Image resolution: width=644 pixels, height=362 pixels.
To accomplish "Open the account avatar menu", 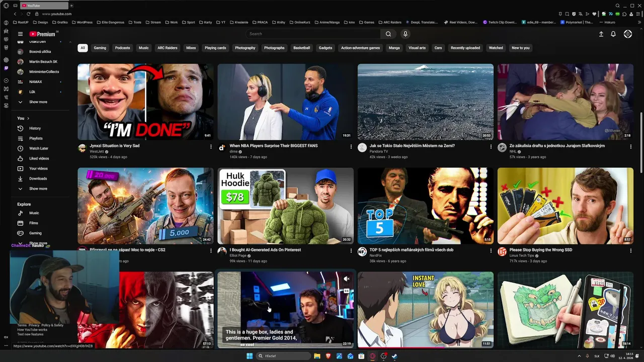I will 628,34.
